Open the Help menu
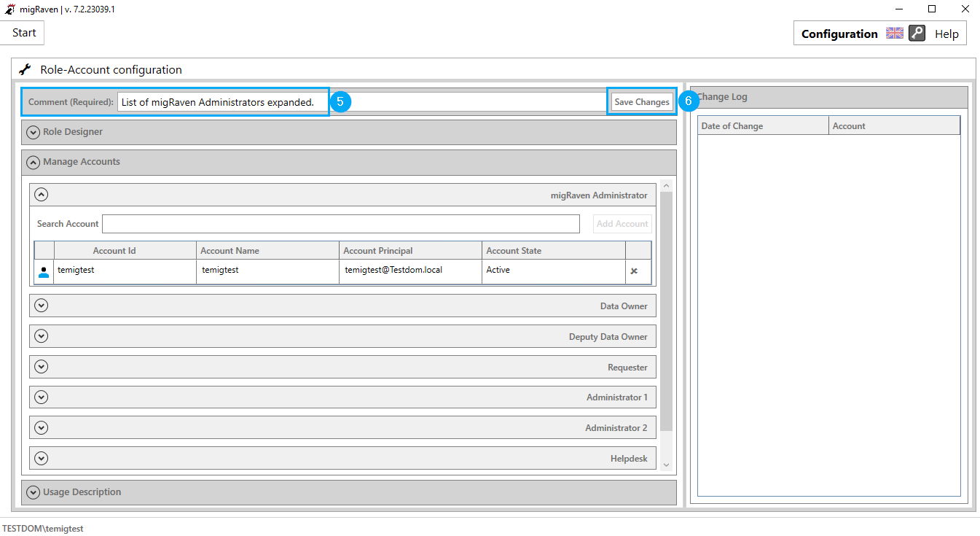The width and height of the screenshot is (980, 536). pos(946,34)
